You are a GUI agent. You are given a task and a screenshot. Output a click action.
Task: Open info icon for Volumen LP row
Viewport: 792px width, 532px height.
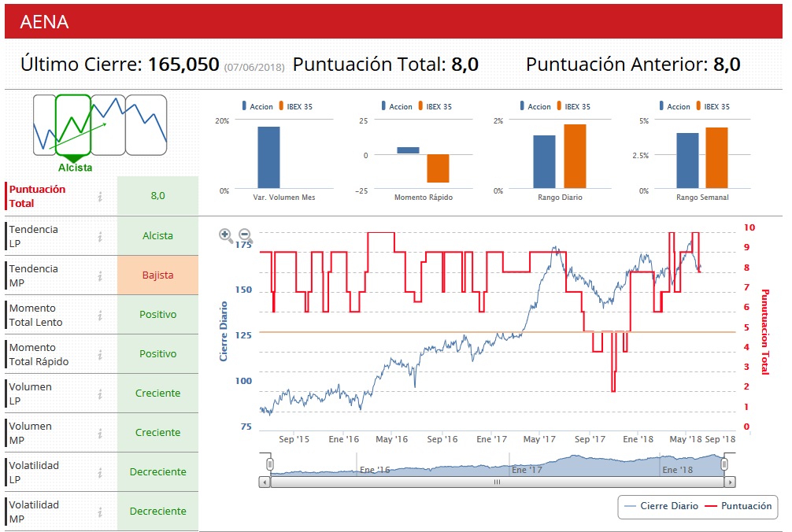point(100,393)
